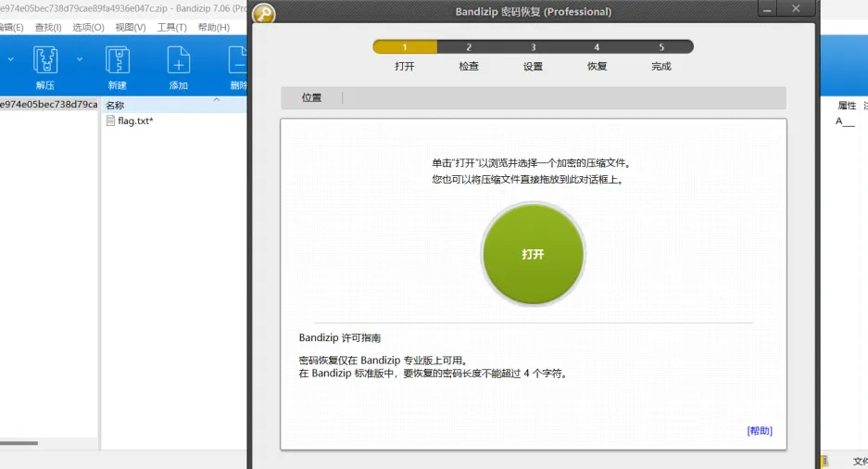Click the green 打开 button to browse for an archive
The height and width of the screenshot is (469, 868).
tap(533, 254)
